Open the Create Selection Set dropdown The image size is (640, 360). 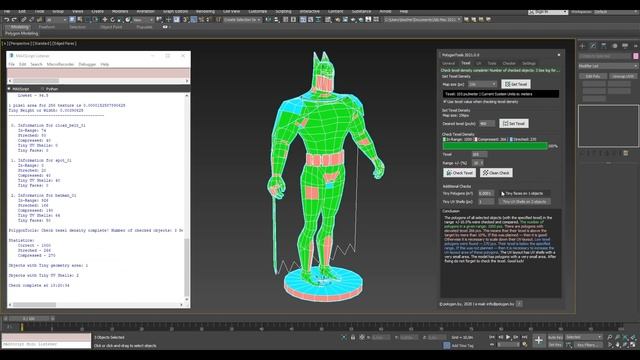(x=242, y=20)
